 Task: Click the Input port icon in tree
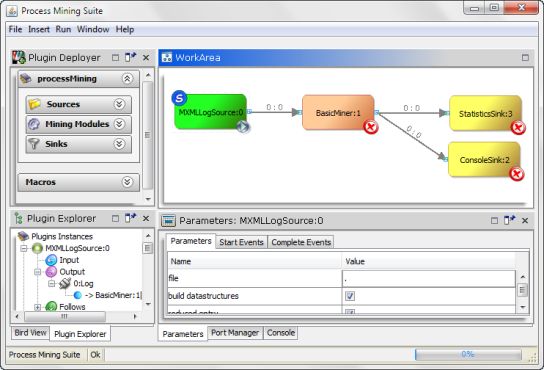tap(51, 260)
